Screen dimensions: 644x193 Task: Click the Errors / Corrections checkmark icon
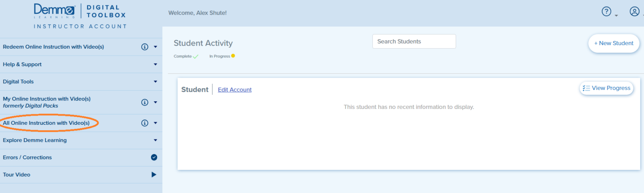(x=154, y=157)
